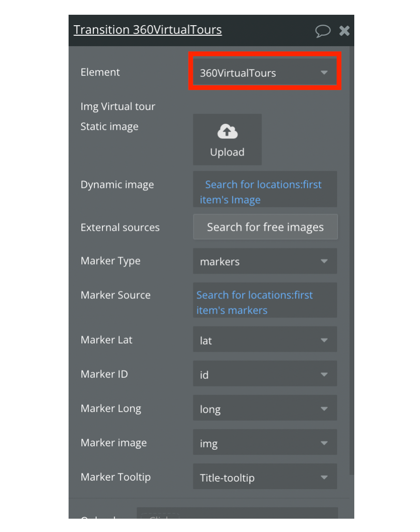Open the Element 360VirtualTours dropdown
420x532 pixels.
tap(264, 73)
